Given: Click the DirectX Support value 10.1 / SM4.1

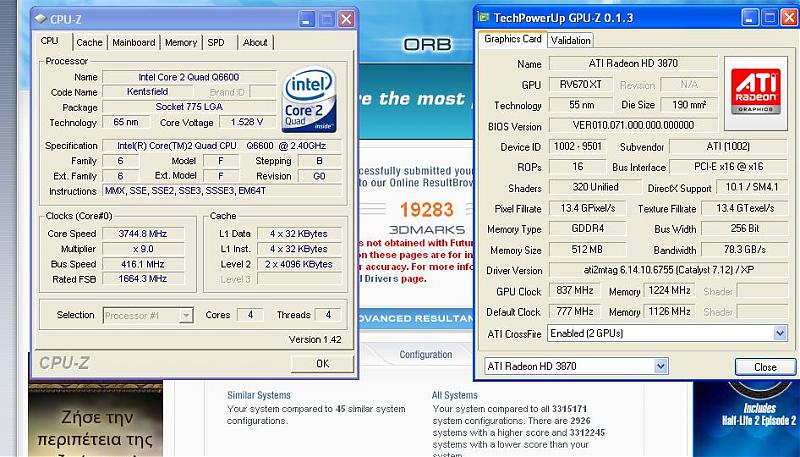Looking at the screenshot, I should 752,187.
